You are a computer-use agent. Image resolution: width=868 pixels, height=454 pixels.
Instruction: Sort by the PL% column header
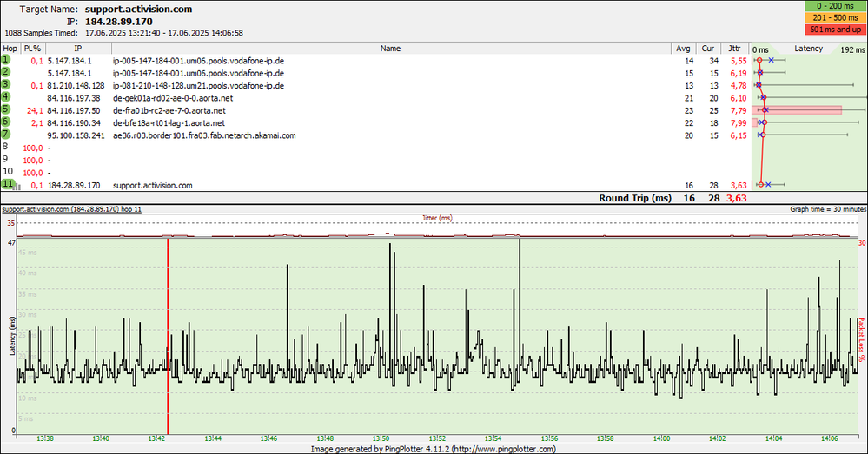(33, 49)
